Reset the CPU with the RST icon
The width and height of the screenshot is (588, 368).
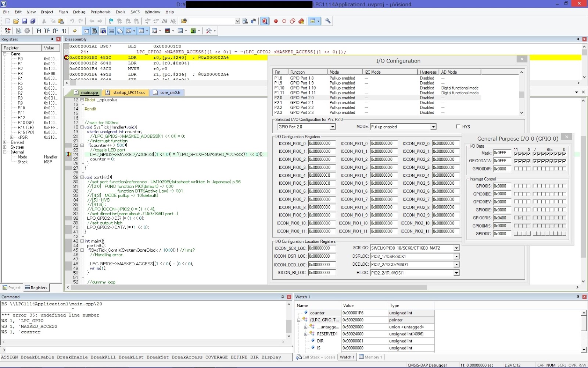tap(8, 31)
